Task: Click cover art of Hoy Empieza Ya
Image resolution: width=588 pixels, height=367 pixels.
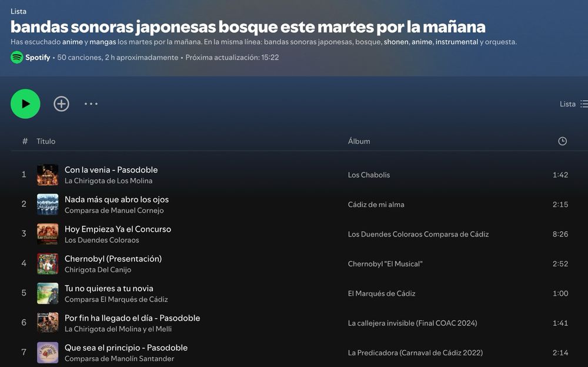Action: coord(48,234)
